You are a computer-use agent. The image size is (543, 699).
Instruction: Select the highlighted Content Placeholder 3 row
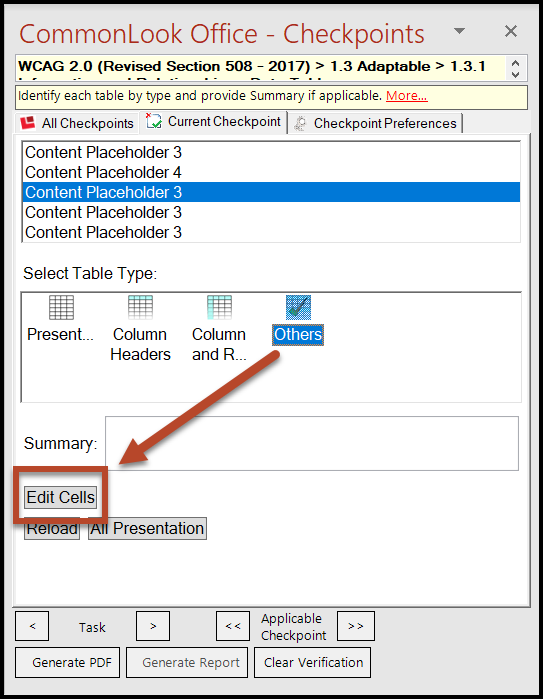pyautogui.click(x=271, y=192)
